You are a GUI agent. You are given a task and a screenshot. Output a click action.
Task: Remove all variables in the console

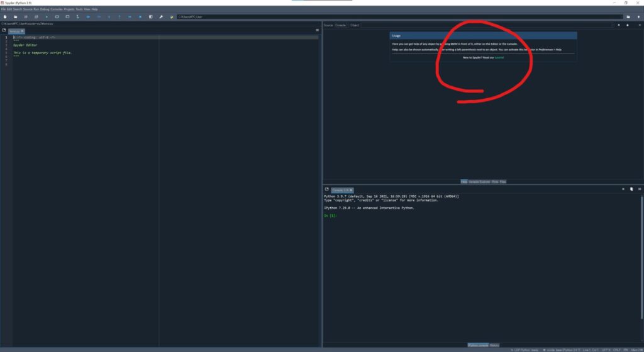(x=631, y=189)
